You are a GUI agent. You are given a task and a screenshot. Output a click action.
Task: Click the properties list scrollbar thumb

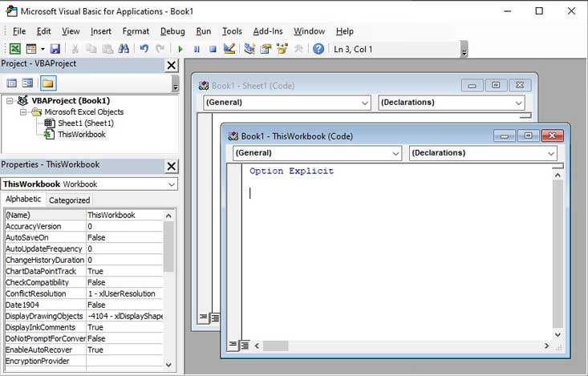(x=168, y=247)
